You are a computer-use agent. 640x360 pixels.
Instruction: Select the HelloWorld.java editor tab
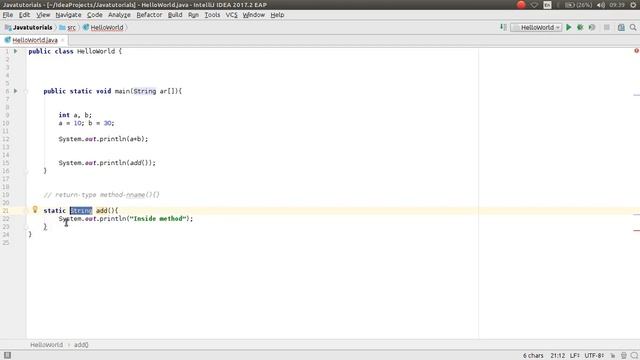pos(35,40)
